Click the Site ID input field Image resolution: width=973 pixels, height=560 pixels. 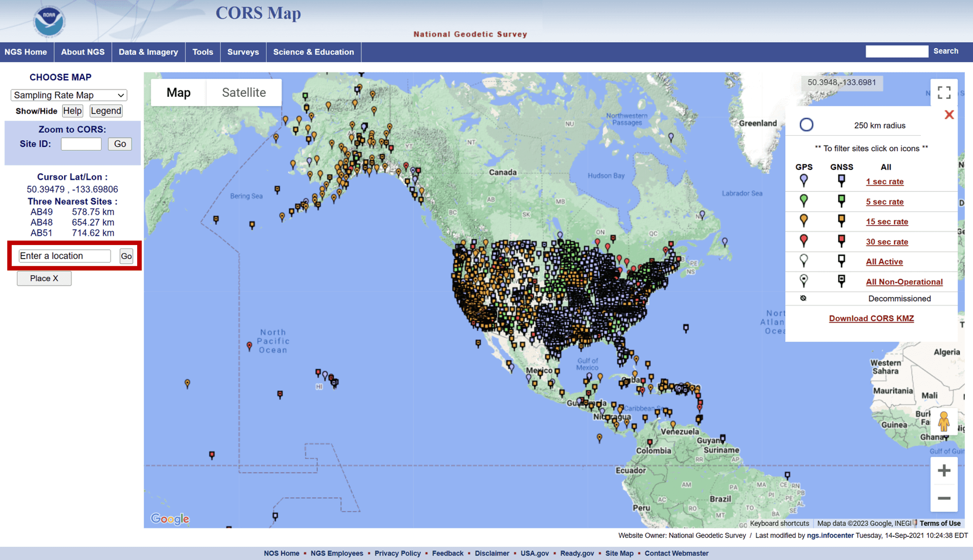(x=81, y=144)
